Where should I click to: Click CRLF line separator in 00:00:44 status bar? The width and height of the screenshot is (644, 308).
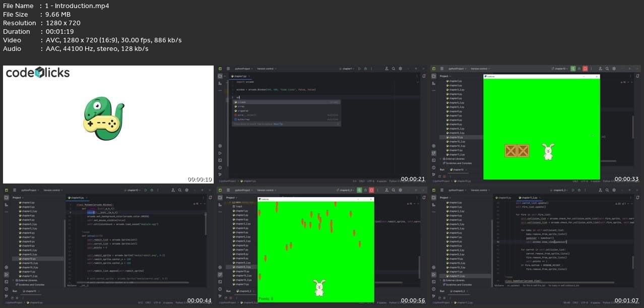click(148, 302)
